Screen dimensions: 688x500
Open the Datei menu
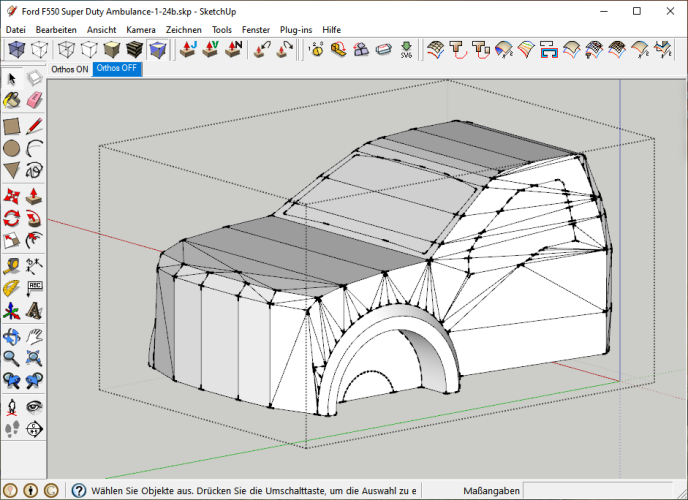point(16,30)
